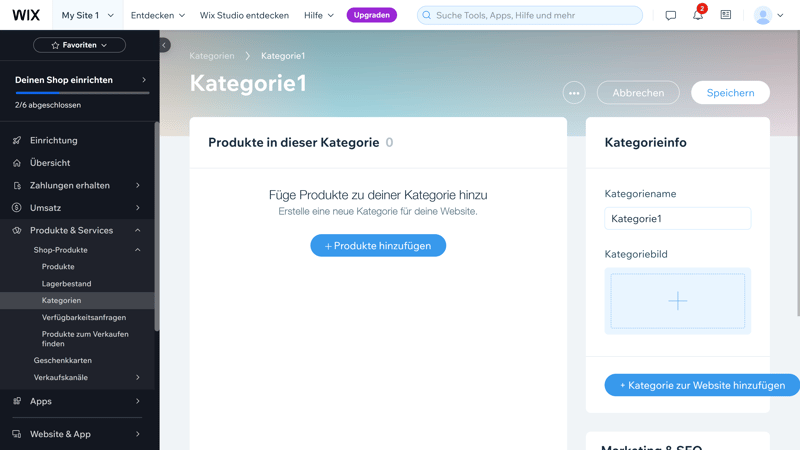Open the Favoriten dropdown
Viewport: 800px width, 450px height.
[79, 45]
